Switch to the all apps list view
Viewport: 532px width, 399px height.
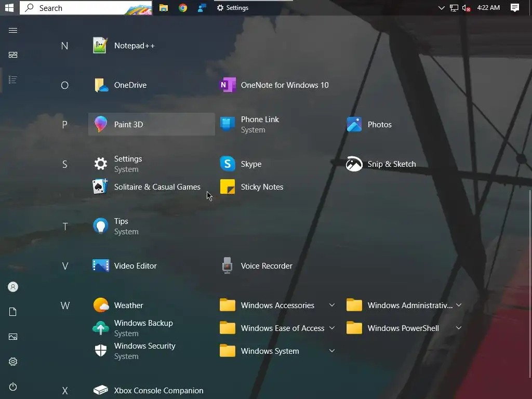[x=13, y=79]
